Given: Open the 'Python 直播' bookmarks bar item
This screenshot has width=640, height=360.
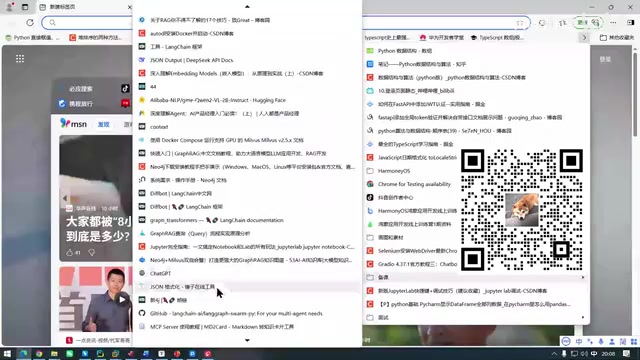Looking at the screenshot, I should [x=32, y=38].
